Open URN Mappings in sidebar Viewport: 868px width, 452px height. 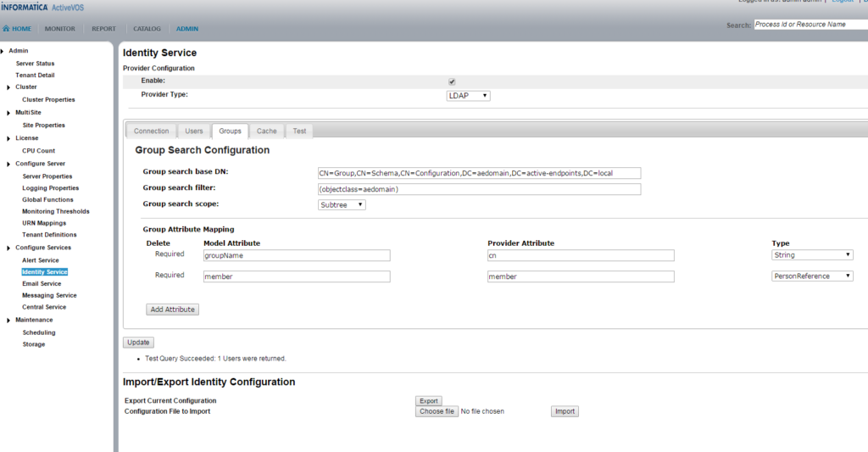(x=44, y=223)
